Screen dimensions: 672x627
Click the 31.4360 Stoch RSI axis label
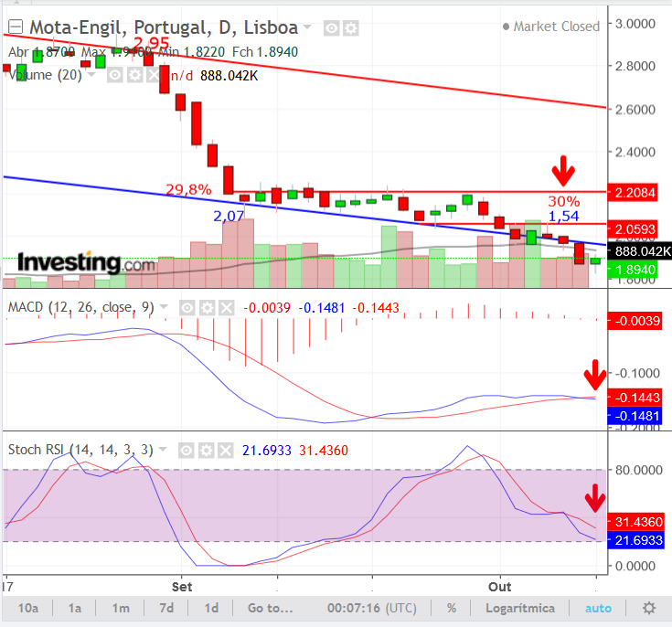(x=636, y=522)
